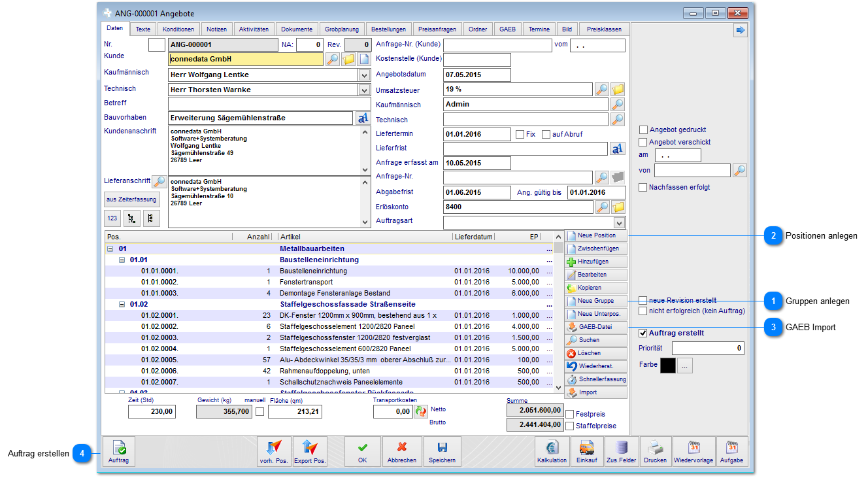Image resolution: width=868 pixels, height=478 pixels.
Task: Click the Schnellerfassung button
Action: [596, 379]
